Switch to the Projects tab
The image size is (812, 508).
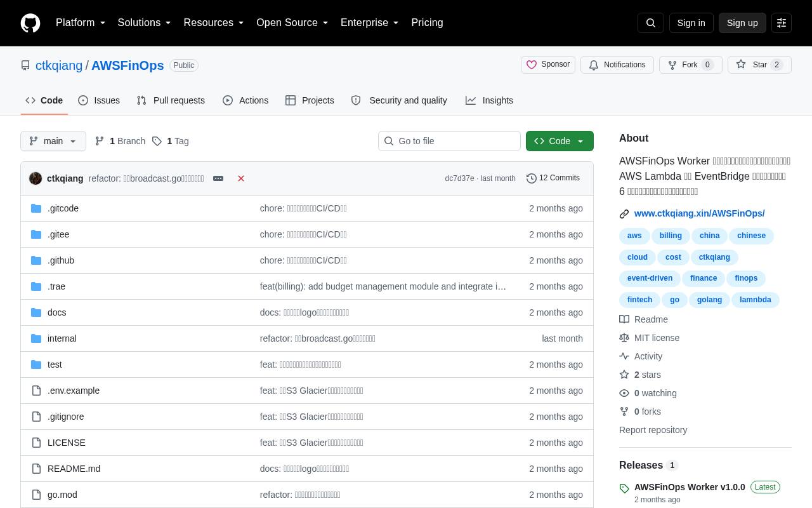[x=310, y=100]
